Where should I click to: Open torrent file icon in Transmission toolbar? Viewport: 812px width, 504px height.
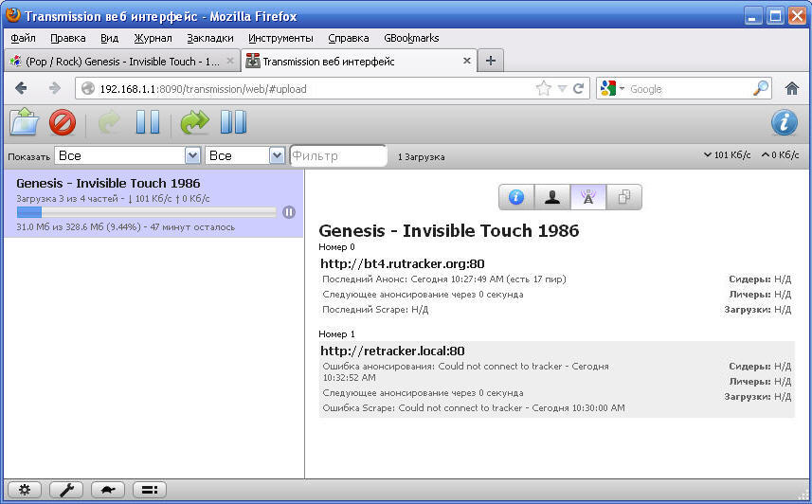25,122
